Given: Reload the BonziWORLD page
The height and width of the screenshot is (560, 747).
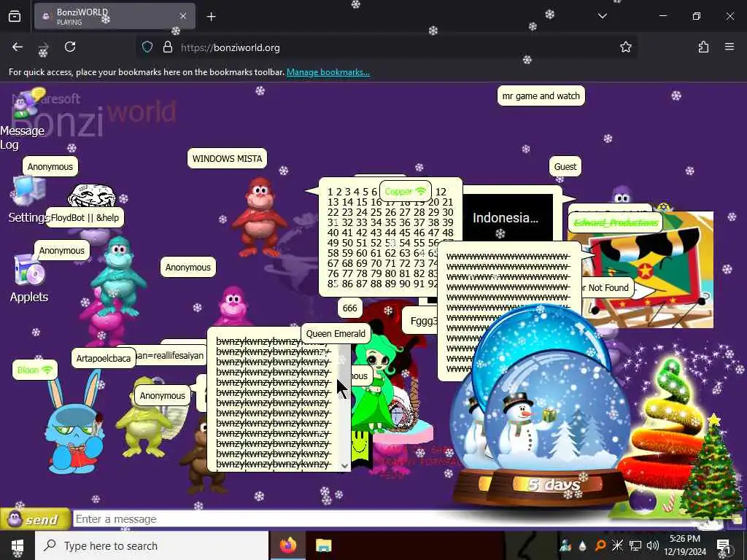Looking at the screenshot, I should pyautogui.click(x=70, y=47).
